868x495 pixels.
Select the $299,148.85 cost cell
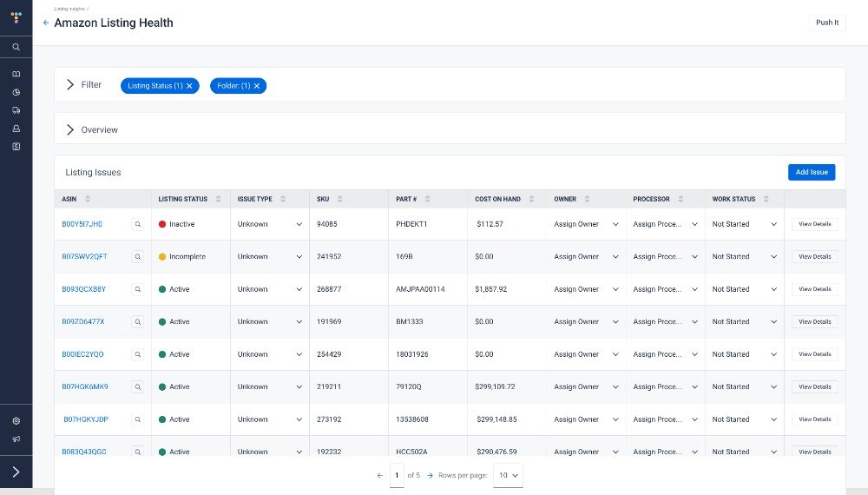496,419
